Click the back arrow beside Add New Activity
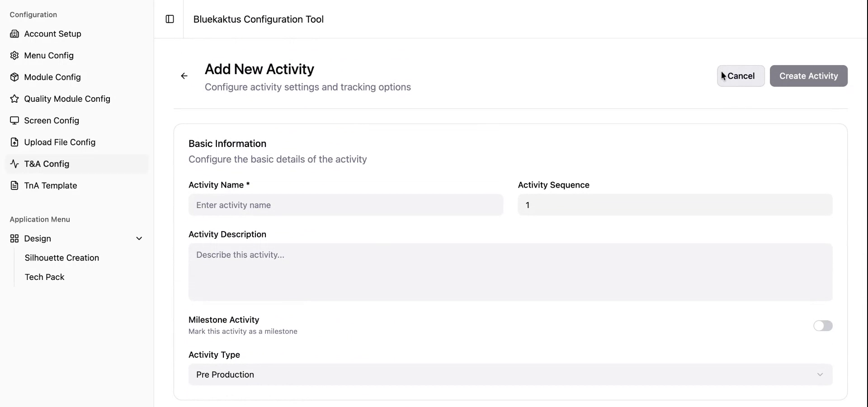This screenshot has height=407, width=868. 184,76
